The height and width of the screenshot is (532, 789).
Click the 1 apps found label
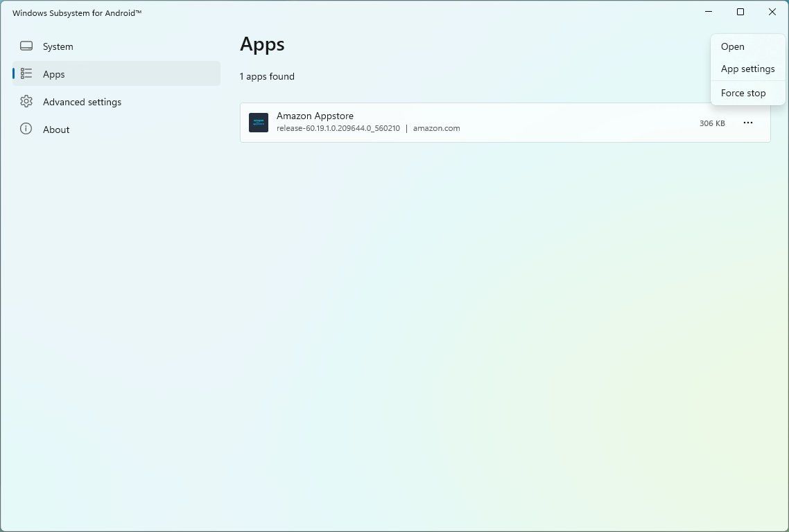coord(267,76)
